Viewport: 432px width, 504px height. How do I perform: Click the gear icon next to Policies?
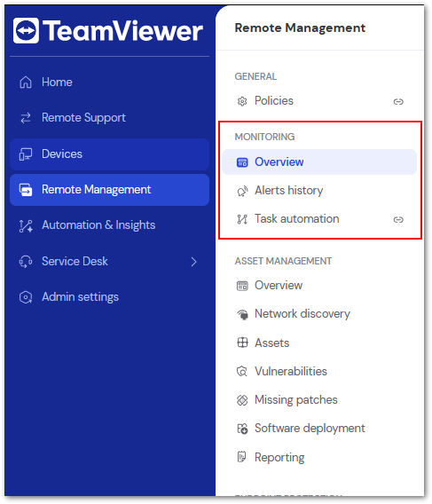pyautogui.click(x=242, y=101)
